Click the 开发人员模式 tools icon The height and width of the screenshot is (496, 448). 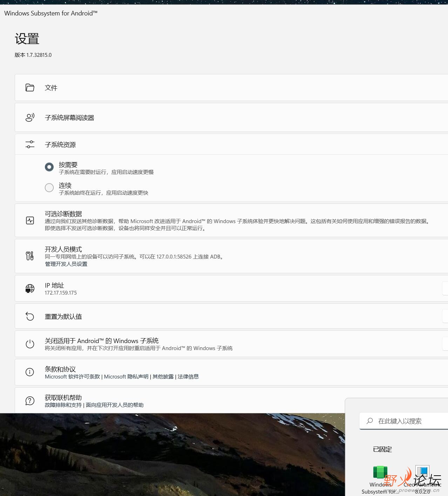(30, 256)
